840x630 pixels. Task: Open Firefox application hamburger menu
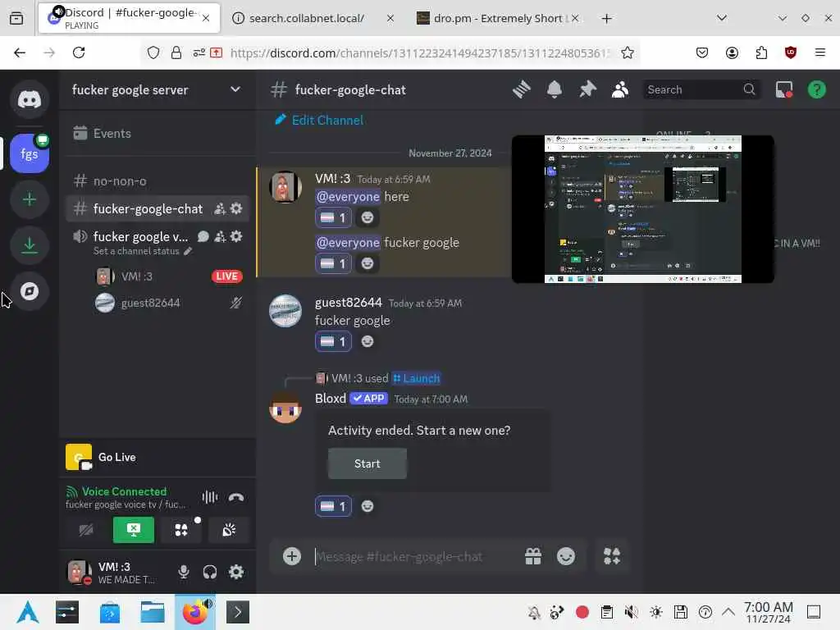click(819, 52)
